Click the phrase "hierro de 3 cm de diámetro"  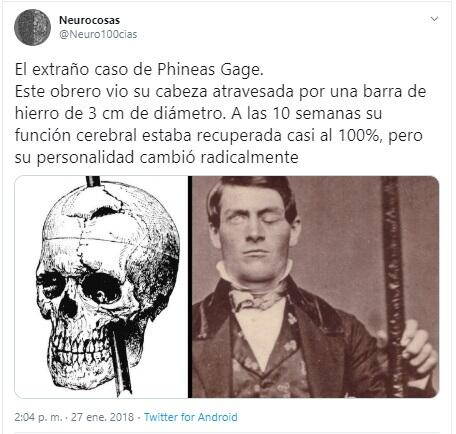click(118, 113)
